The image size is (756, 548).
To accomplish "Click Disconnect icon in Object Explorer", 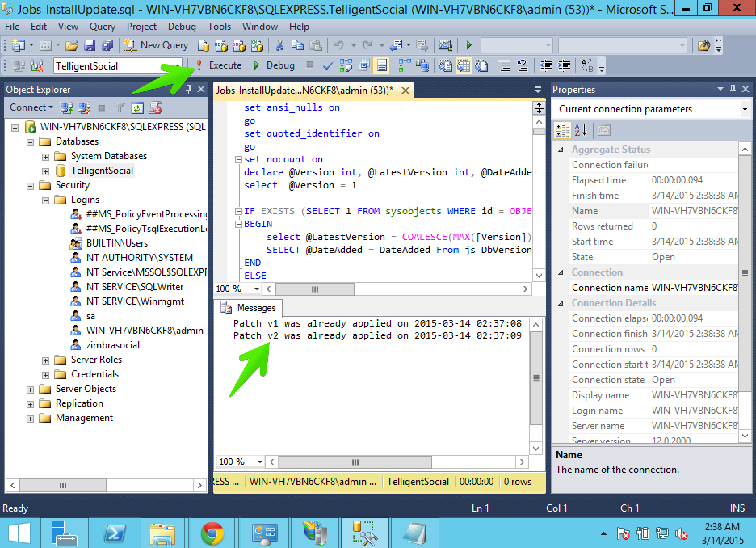I will tap(84, 108).
